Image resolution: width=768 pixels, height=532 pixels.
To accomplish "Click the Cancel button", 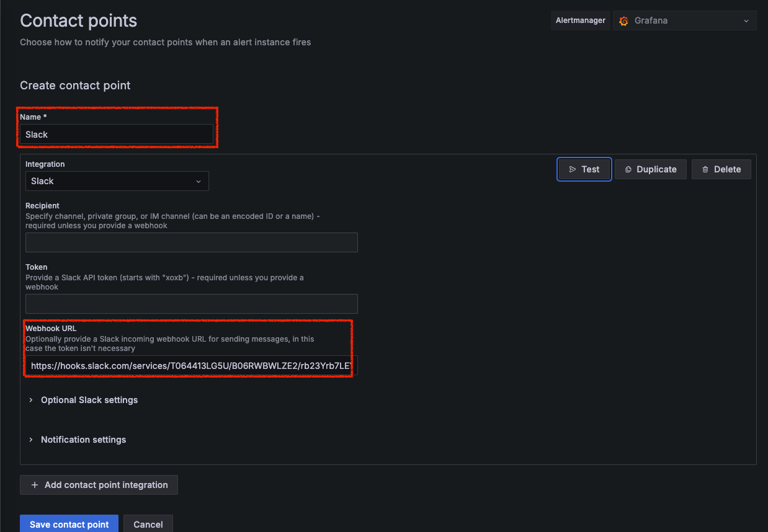I will click(148, 524).
